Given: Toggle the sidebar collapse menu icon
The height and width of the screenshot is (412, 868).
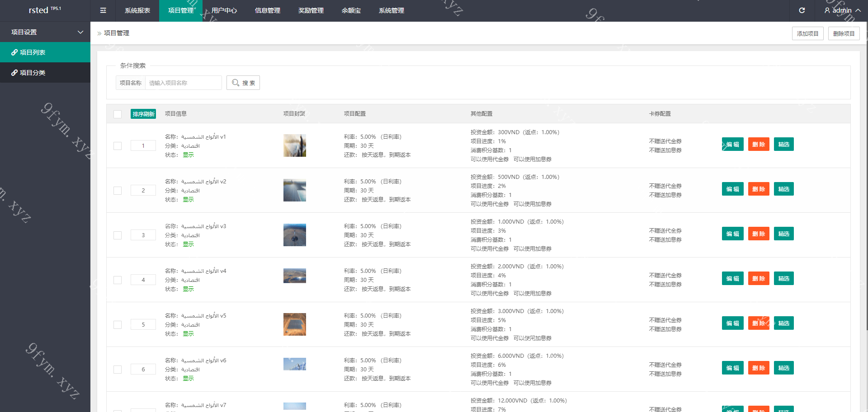Looking at the screenshot, I should (x=103, y=10).
